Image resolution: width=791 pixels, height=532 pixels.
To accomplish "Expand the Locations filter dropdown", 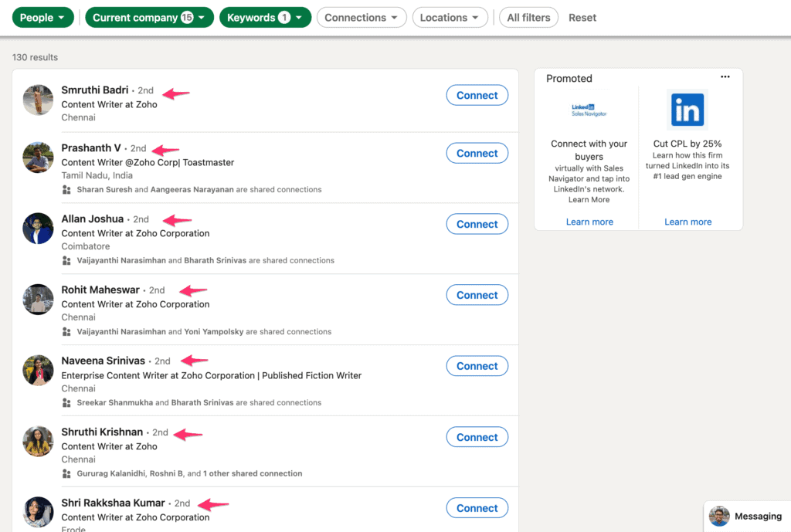I will point(450,18).
